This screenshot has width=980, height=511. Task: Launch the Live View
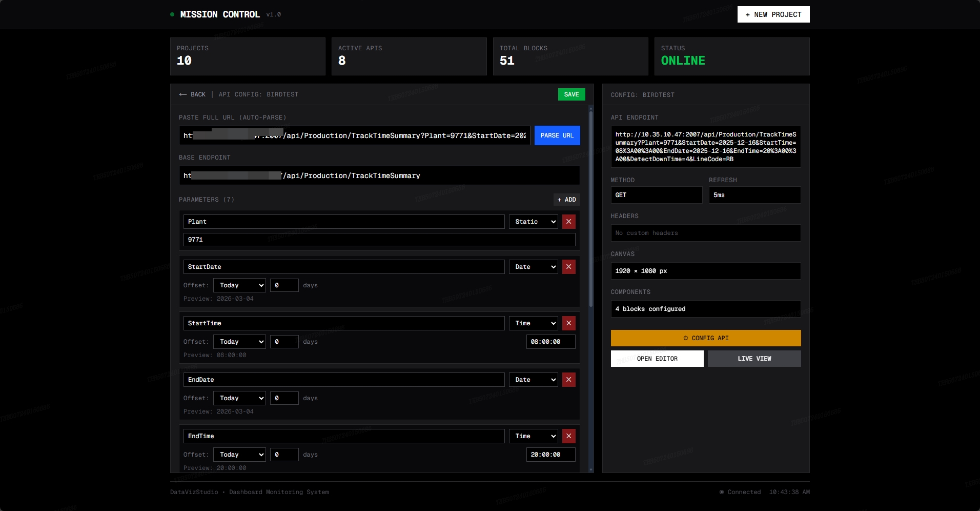(x=754, y=359)
